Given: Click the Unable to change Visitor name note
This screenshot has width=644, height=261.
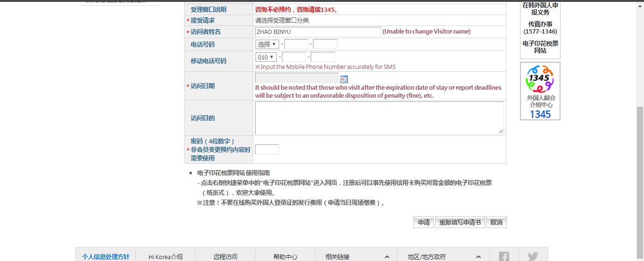Looking at the screenshot, I should tap(427, 32).
